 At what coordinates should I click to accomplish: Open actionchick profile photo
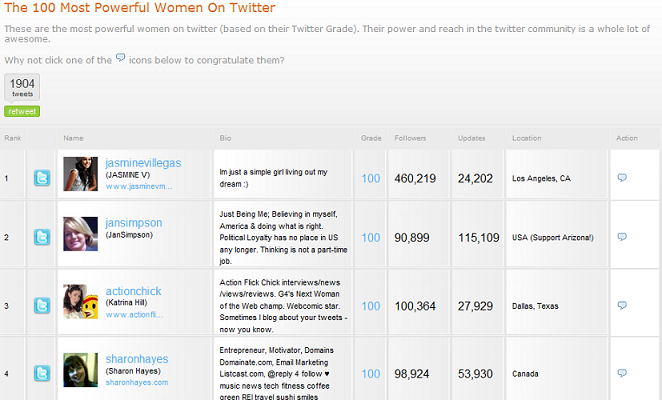tap(81, 302)
